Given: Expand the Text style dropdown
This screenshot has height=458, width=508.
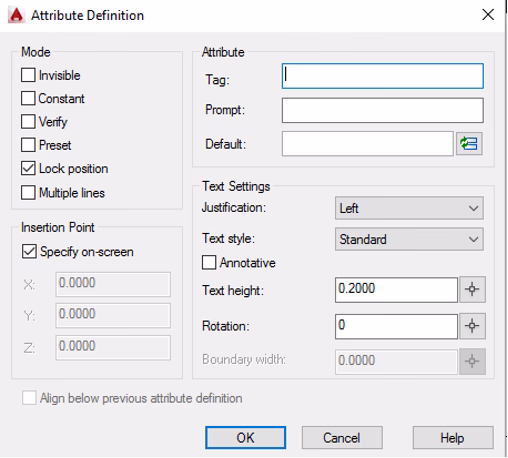Looking at the screenshot, I should coord(409,239).
